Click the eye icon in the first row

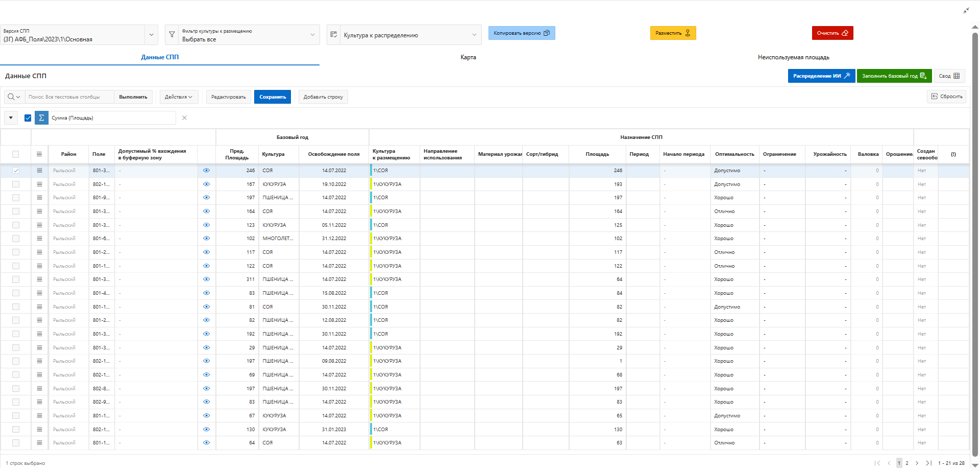pyautogui.click(x=206, y=171)
